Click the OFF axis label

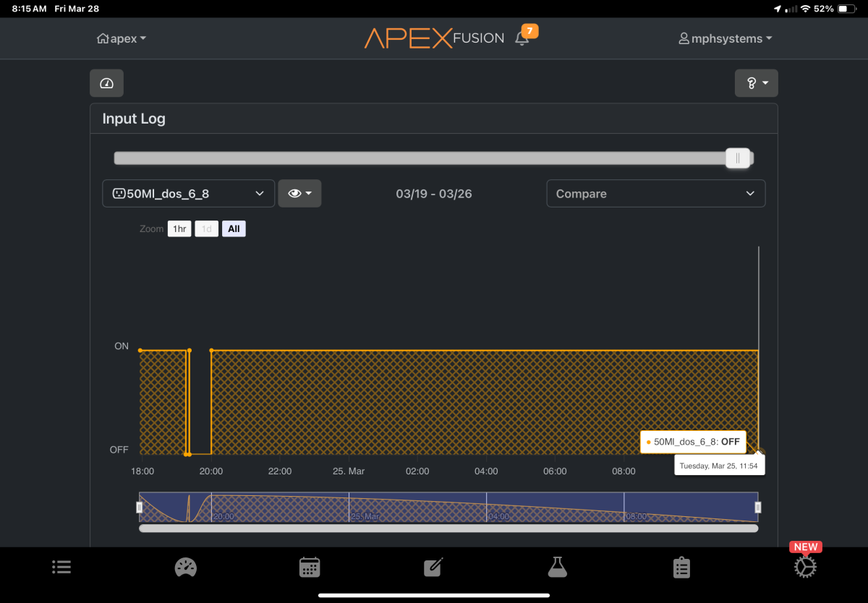119,450
